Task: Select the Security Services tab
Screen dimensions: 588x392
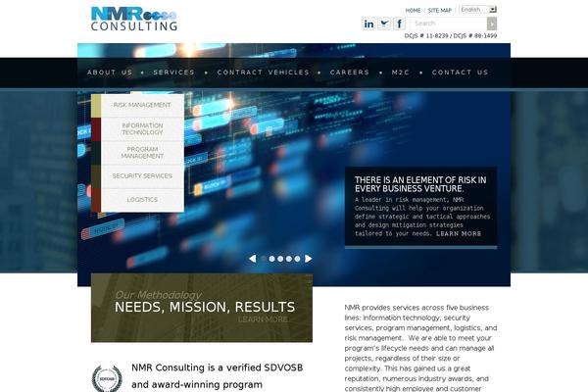Action: (x=137, y=176)
